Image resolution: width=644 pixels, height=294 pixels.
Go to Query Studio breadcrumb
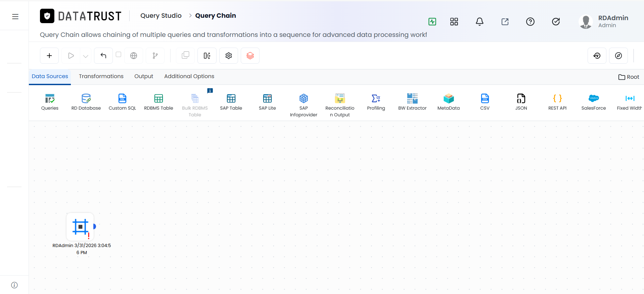[x=161, y=16]
